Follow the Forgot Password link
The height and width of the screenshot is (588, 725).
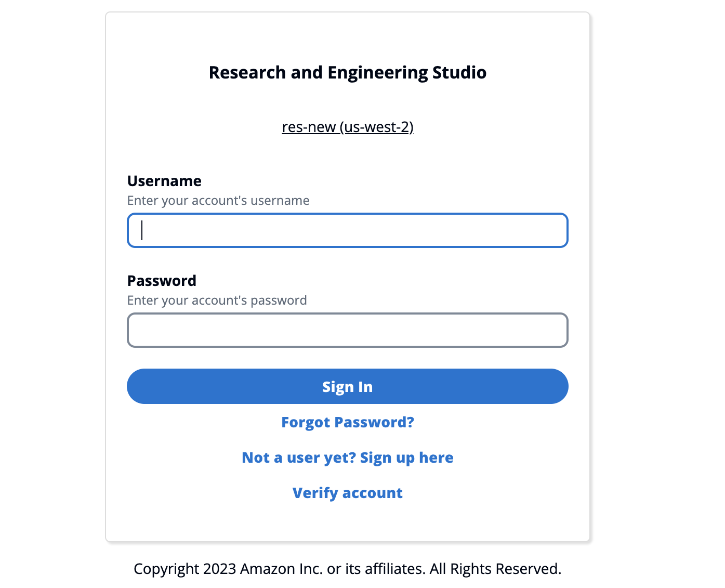click(347, 422)
